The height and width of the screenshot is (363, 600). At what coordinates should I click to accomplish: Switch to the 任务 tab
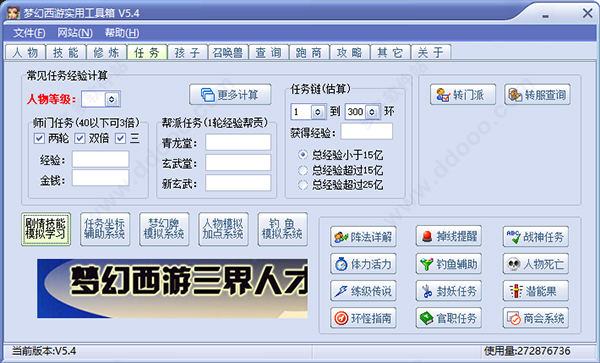[147, 52]
